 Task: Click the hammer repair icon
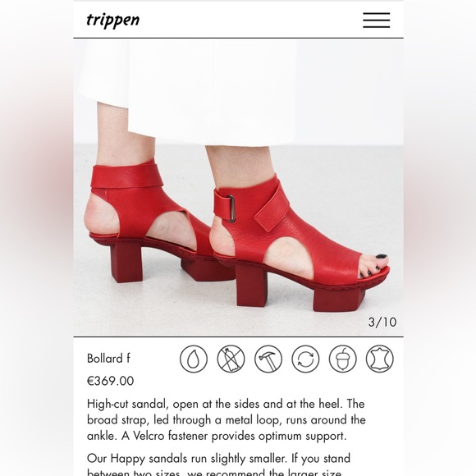268,359
